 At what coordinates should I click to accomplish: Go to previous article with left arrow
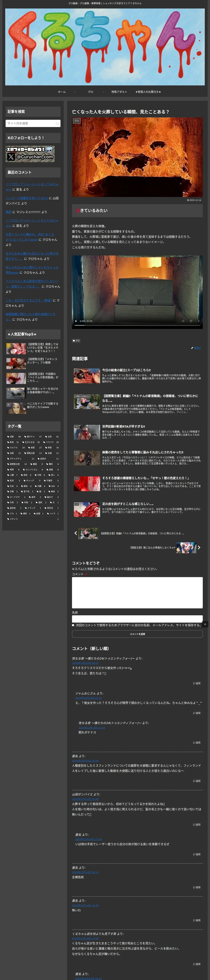75,533
